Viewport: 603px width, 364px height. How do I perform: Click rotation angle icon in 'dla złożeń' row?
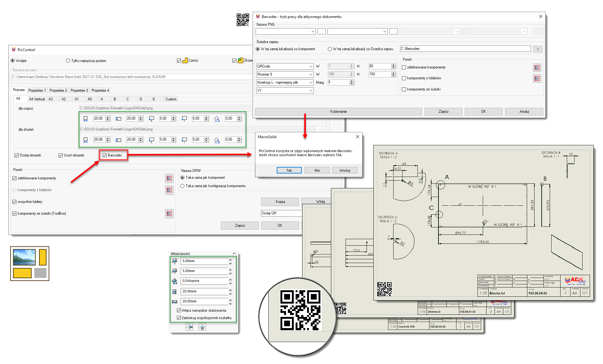[x=217, y=140]
